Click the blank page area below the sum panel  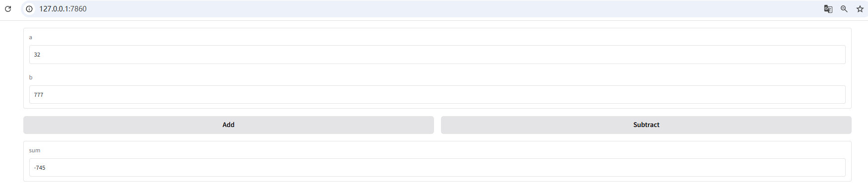437,187
